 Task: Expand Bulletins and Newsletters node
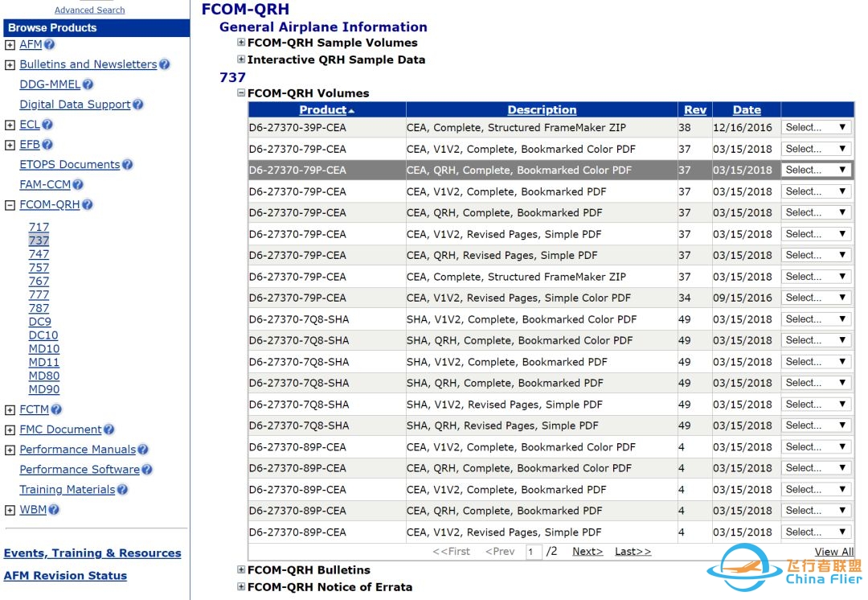click(10, 65)
